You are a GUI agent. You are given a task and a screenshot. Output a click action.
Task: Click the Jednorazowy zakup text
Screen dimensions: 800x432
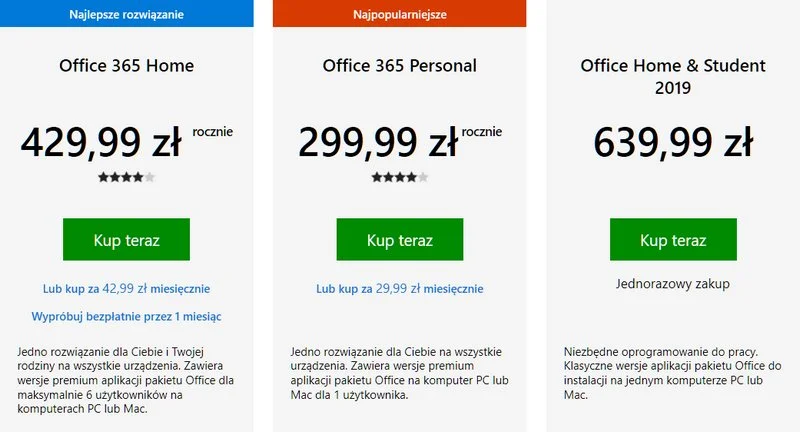673,283
